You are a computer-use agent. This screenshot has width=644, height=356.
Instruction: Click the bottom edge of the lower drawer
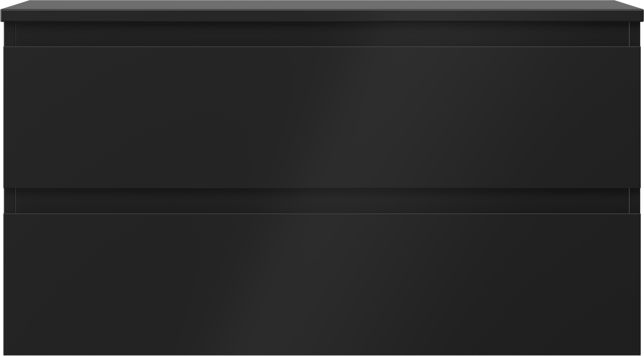tap(322, 354)
